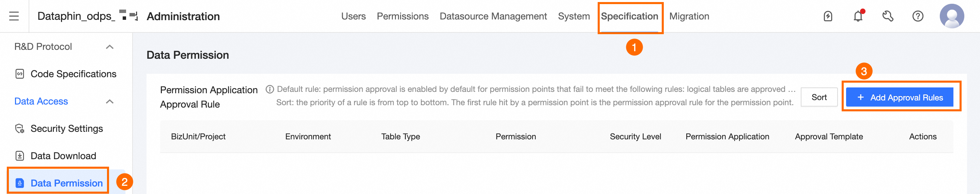This screenshot has height=194, width=980.
Task: Switch to the Users tab
Action: [x=353, y=16]
